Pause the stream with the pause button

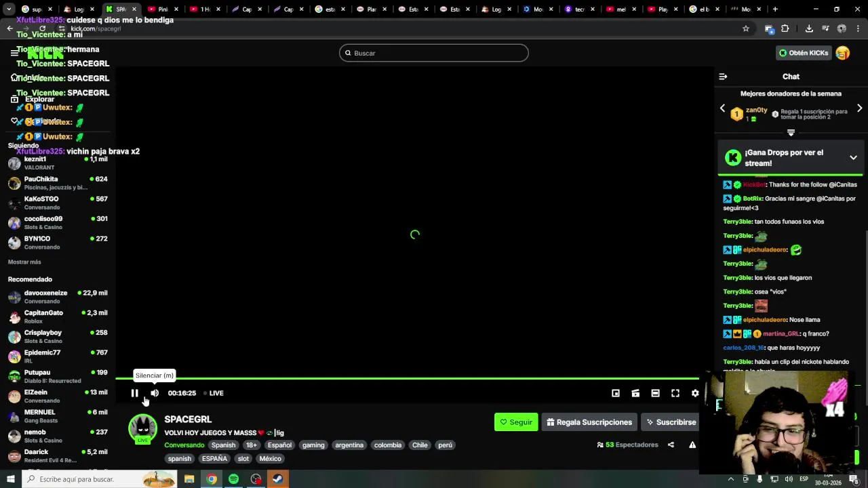[135, 393]
